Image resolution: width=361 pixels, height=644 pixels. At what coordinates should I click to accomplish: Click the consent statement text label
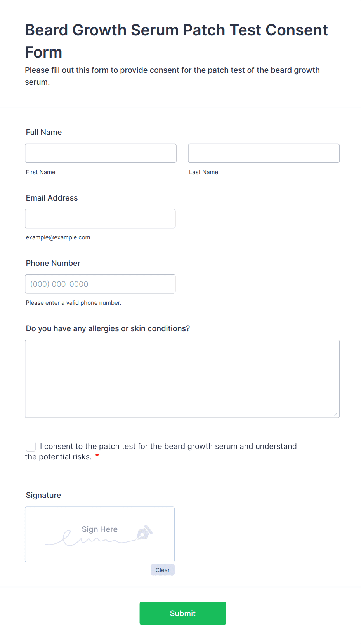[161, 451]
